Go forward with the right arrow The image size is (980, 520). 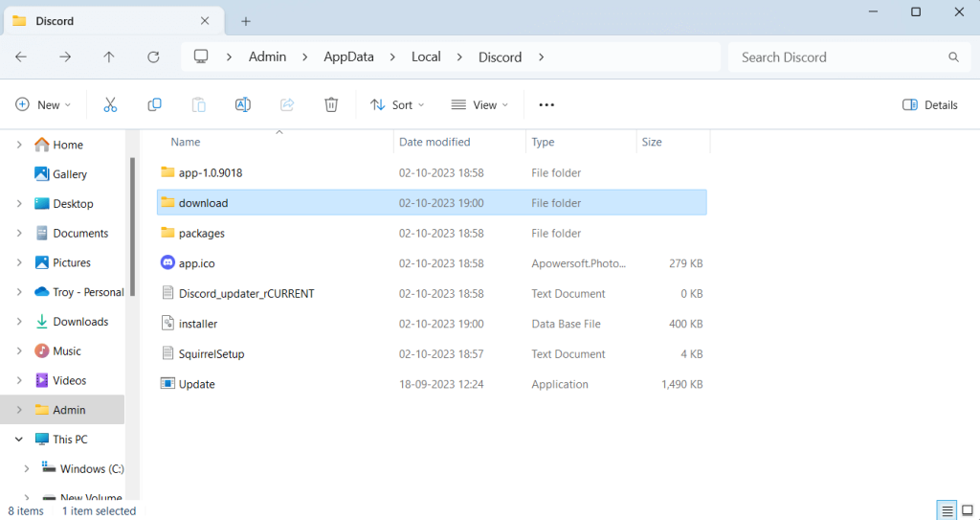pos(65,57)
